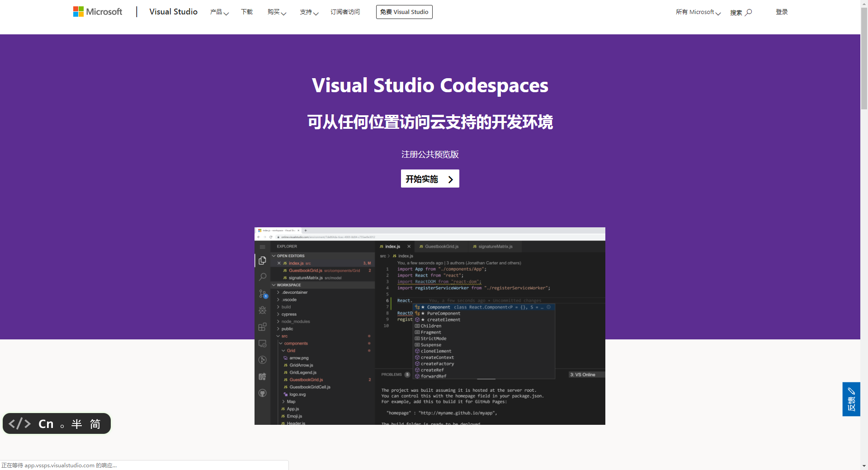Expand the 支持 menu
The height and width of the screenshot is (470, 868).
click(x=309, y=12)
